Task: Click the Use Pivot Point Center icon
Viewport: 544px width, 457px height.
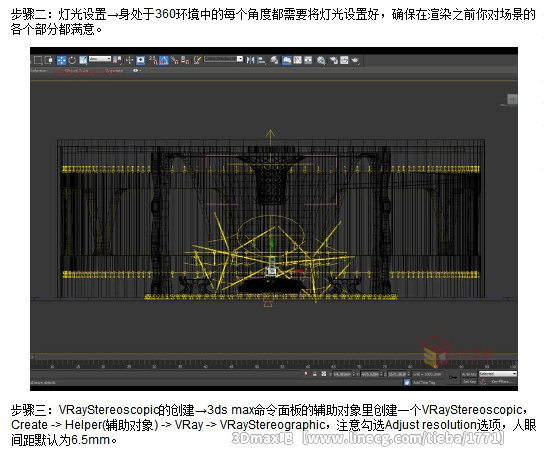Action: [x=117, y=60]
